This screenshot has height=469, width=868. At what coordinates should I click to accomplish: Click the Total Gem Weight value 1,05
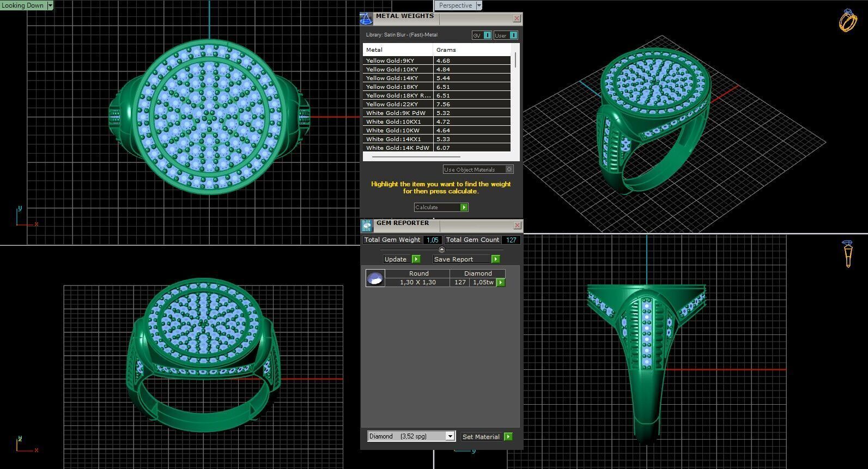pyautogui.click(x=433, y=240)
